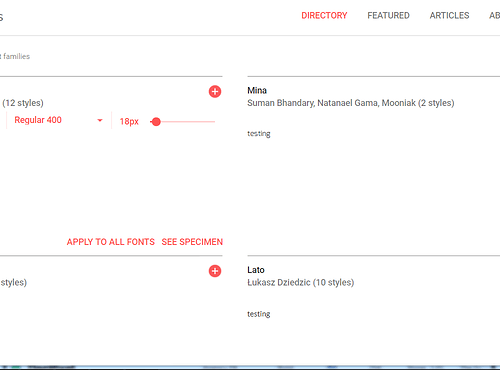Open the Lato font title
Viewport: 500px width, 370px height.
[x=256, y=270]
